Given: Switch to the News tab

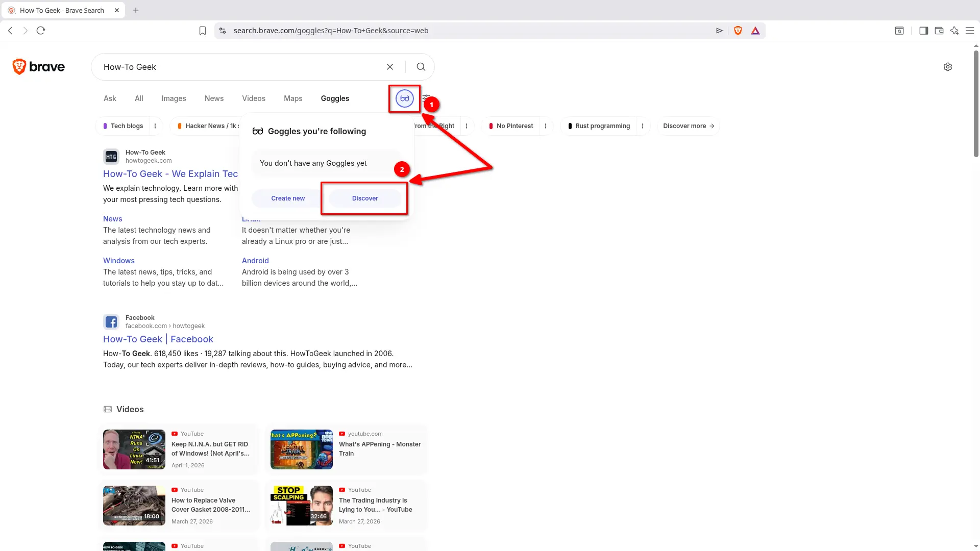Looking at the screenshot, I should [x=214, y=98].
